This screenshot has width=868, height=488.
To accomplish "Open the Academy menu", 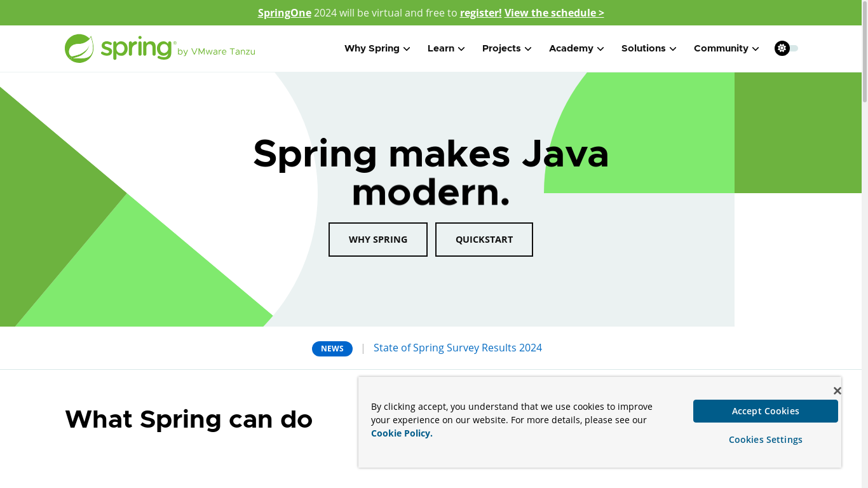I will pos(576,48).
